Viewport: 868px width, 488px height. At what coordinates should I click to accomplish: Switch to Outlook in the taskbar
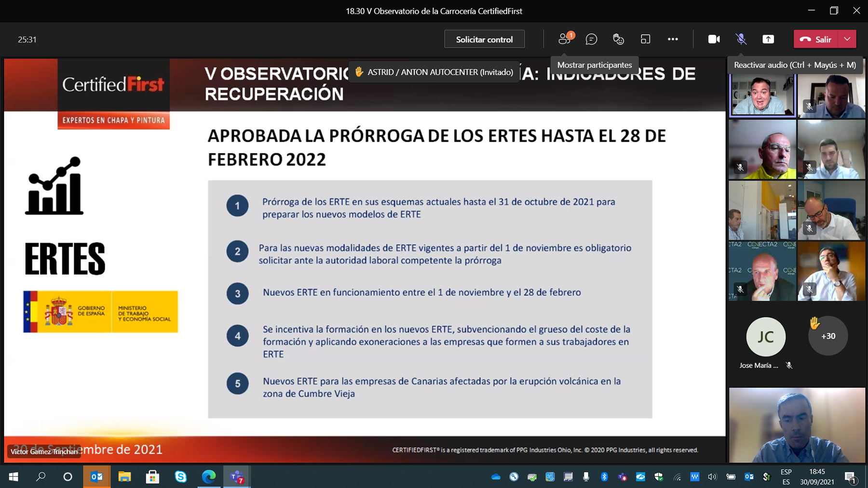tap(97, 477)
